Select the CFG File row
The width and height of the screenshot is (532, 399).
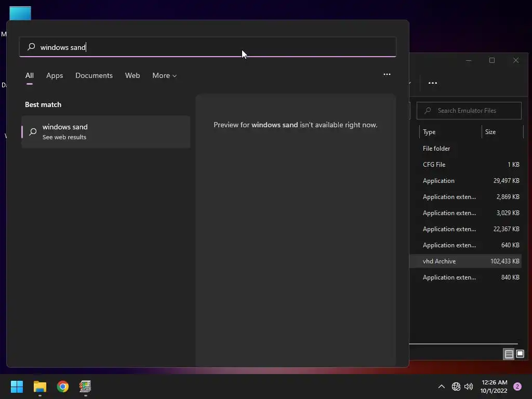tap(465, 165)
